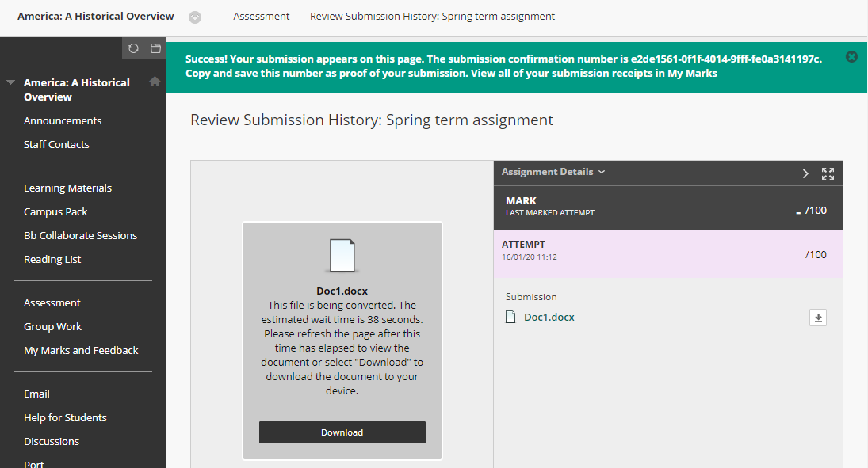Select the ATTEMPT 16/01/20 11:12 row

pos(668,254)
